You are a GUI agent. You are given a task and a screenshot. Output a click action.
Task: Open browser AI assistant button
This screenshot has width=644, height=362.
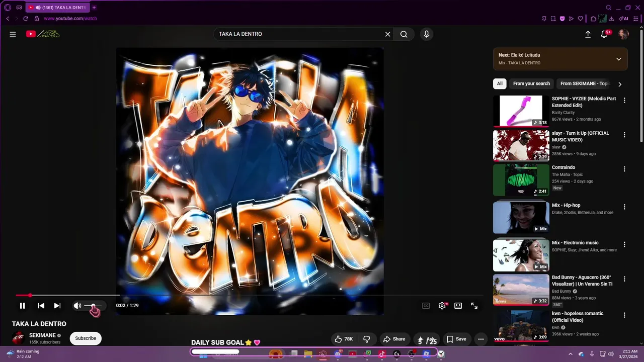(624, 19)
